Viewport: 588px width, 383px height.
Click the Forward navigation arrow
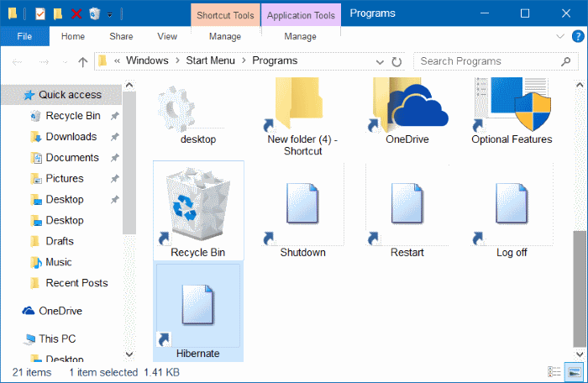44,61
